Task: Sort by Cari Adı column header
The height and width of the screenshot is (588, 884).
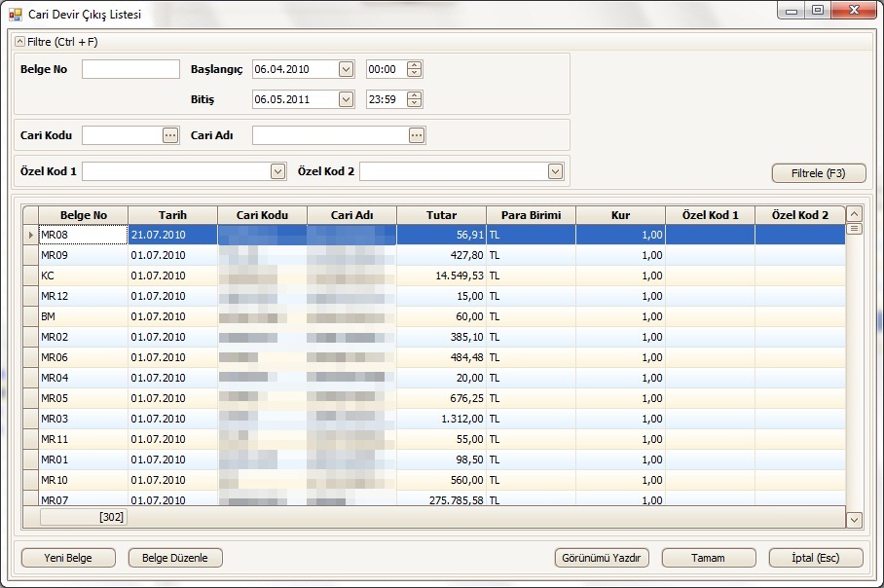Action: tap(351, 215)
